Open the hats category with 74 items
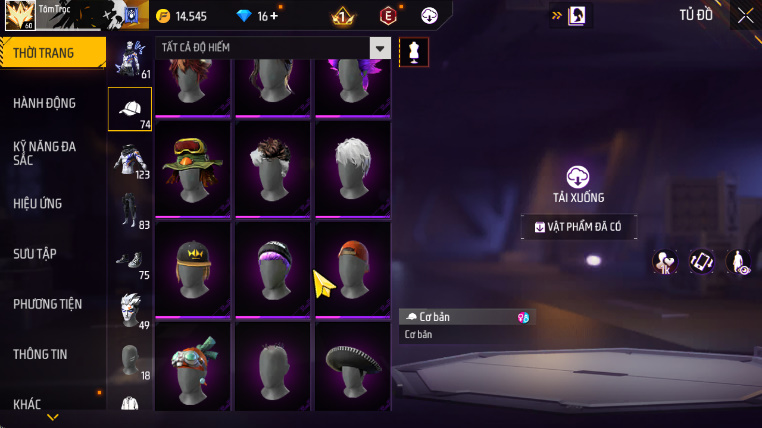The width and height of the screenshot is (762, 428). point(130,109)
